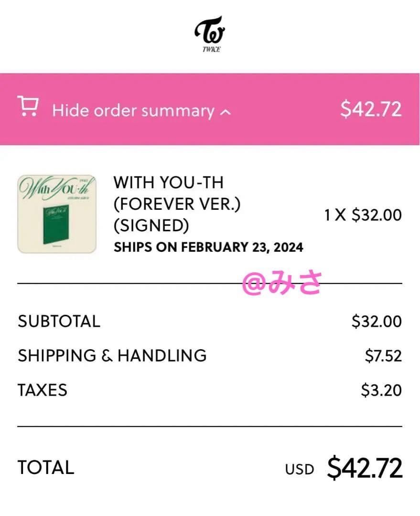
Task: Click the TAXES label
Action: tap(43, 390)
